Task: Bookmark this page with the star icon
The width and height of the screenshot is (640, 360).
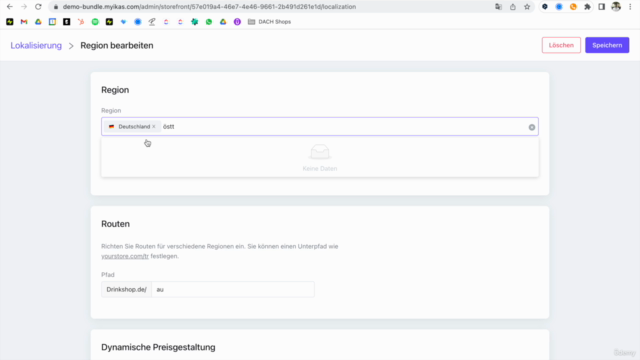Action: coord(527,7)
